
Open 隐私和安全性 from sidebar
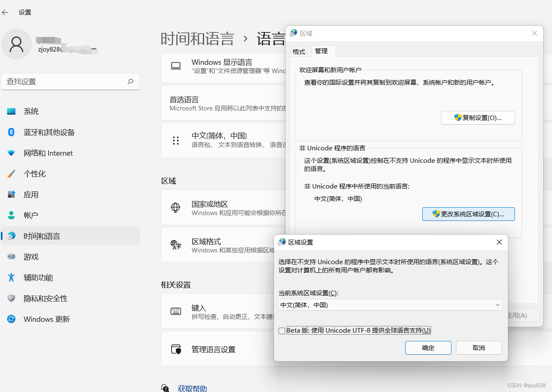pyautogui.click(x=71, y=298)
